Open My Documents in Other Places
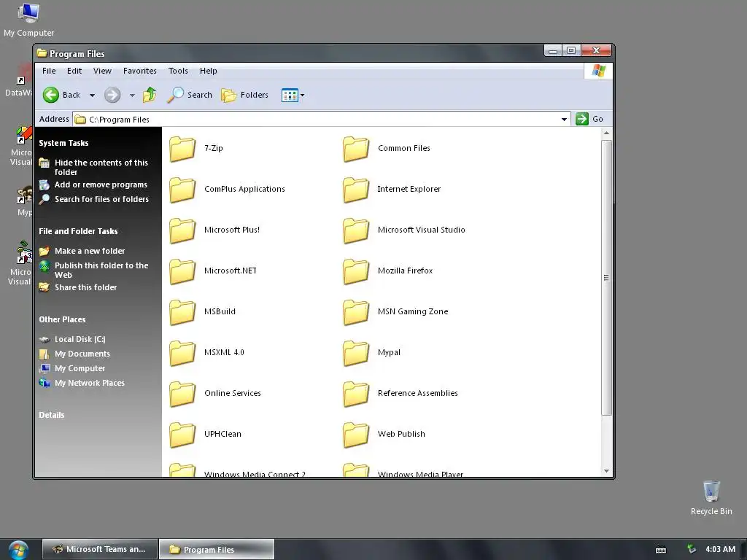Screen dimensions: 747x560 [x=82, y=354]
